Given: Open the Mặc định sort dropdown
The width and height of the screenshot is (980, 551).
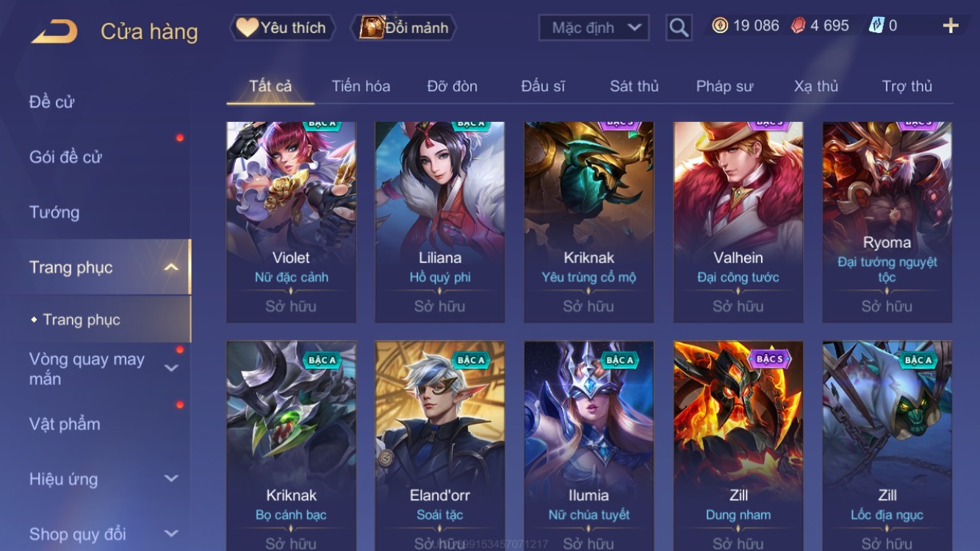Looking at the screenshot, I should [594, 28].
